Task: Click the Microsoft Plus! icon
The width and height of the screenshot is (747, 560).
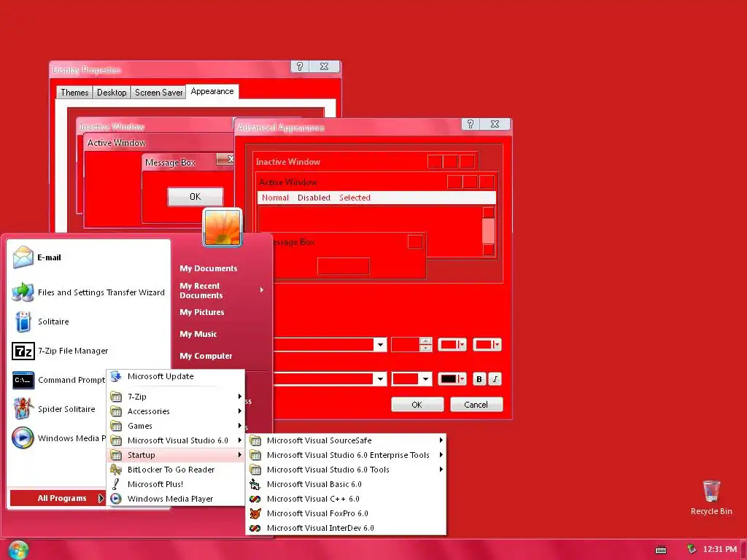Action: pos(116,484)
